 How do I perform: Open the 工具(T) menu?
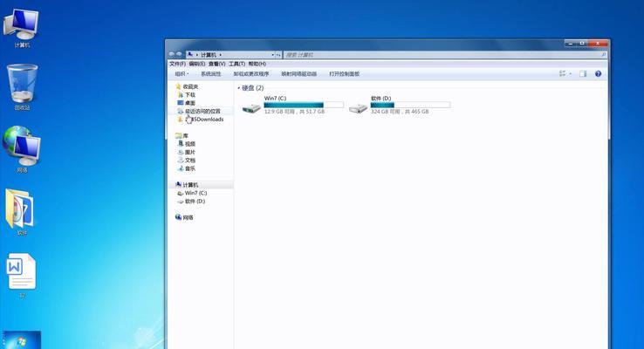tap(236, 64)
